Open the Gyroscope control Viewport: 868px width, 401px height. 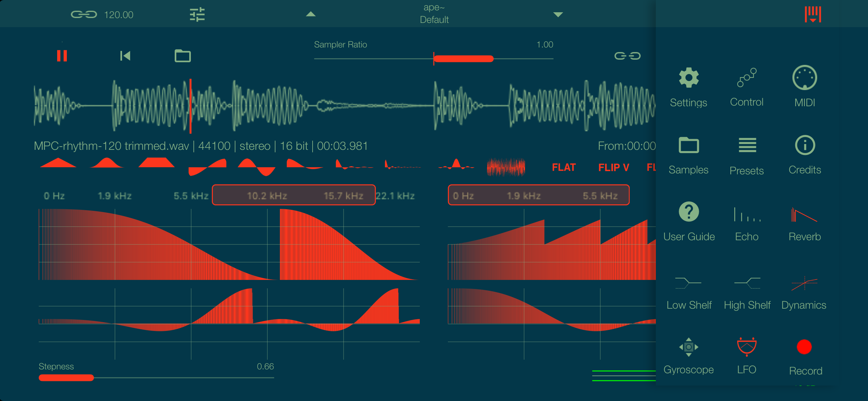tap(688, 347)
